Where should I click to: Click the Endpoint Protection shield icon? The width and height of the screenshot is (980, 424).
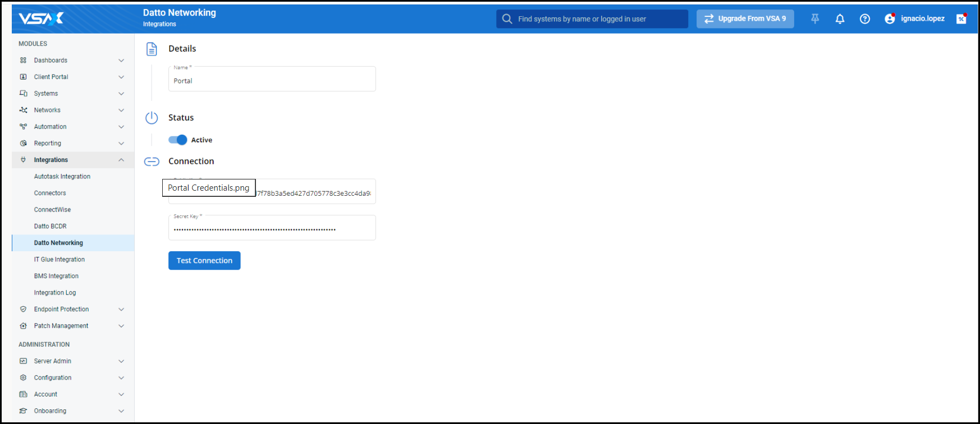point(23,309)
